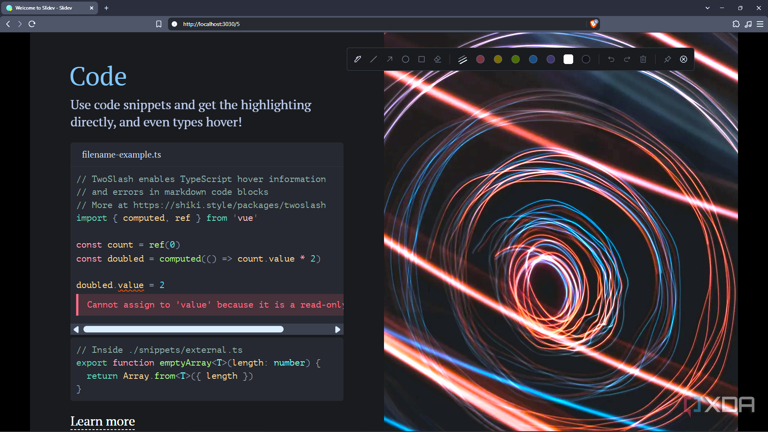This screenshot has height=432, width=768.
Task: Select the eraser tool
Action: (437, 59)
